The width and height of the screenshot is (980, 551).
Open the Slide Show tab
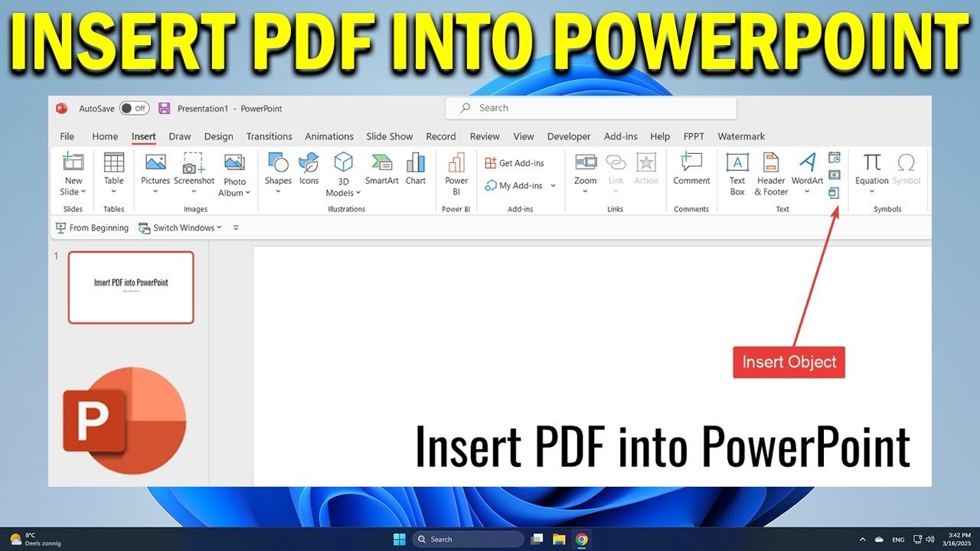389,136
